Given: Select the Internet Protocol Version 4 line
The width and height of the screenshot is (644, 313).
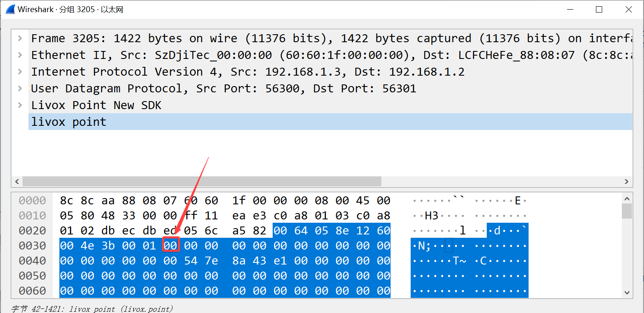Looking at the screenshot, I should coord(330,71).
